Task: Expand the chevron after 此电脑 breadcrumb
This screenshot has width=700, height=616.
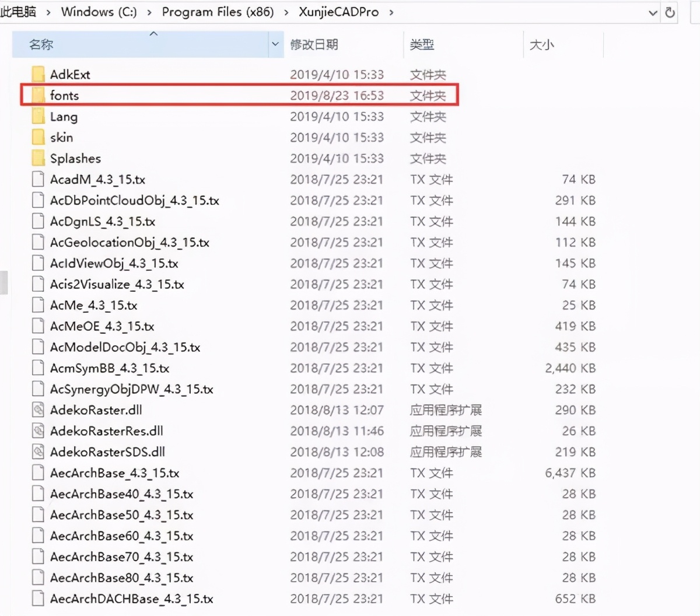Action: pyautogui.click(x=48, y=12)
